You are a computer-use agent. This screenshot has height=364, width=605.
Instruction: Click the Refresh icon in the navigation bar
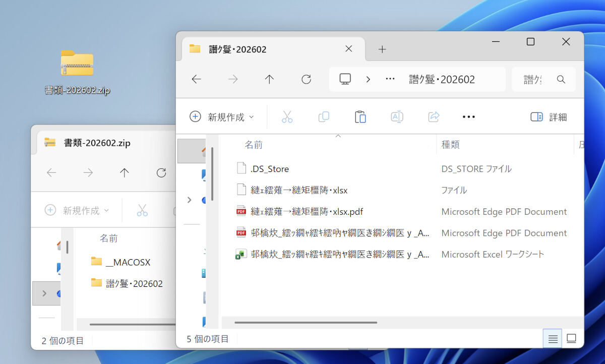click(306, 79)
